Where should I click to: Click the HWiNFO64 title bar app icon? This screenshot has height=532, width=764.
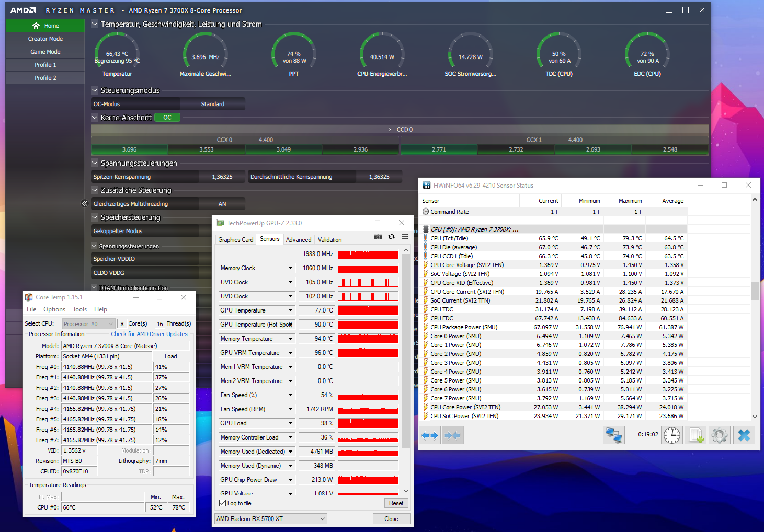427,185
